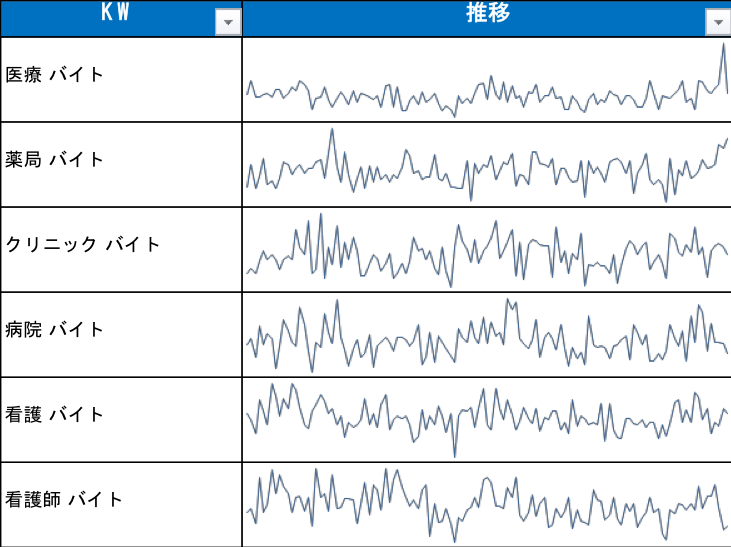Viewport: 731px width, 547px height.
Task: Select the 医療 バイト keyword cell
Action: point(55,75)
